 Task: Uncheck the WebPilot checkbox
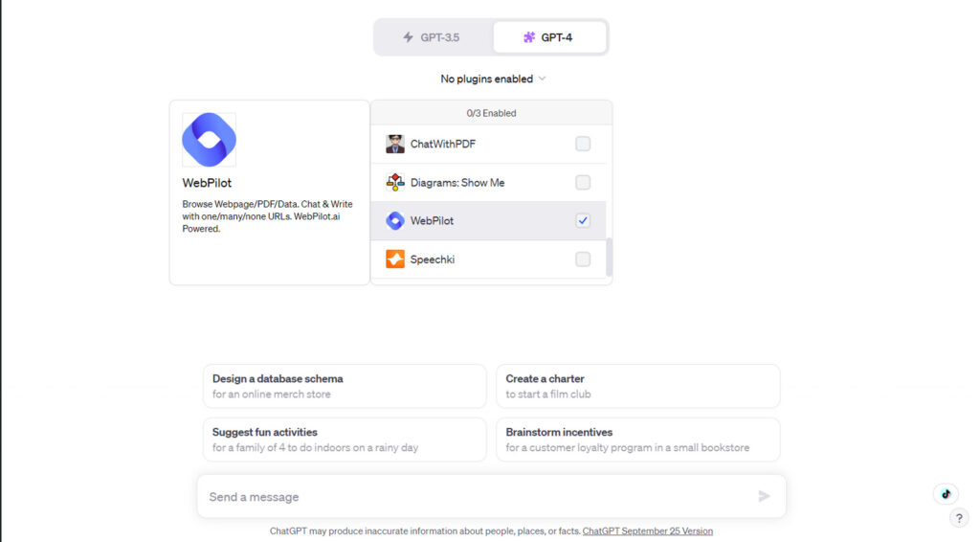click(x=583, y=220)
